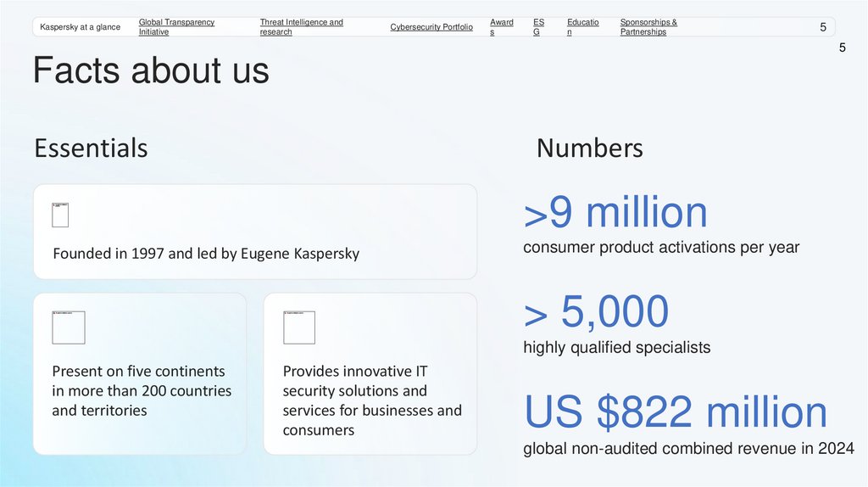Jump to the Awards section
The height and width of the screenshot is (487, 868).
[x=501, y=27]
